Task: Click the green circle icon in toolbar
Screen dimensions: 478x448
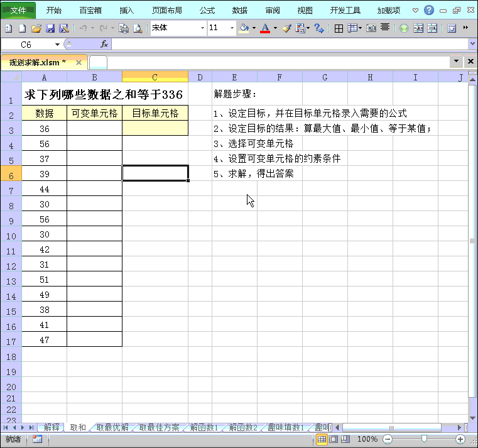Action: [404, 28]
